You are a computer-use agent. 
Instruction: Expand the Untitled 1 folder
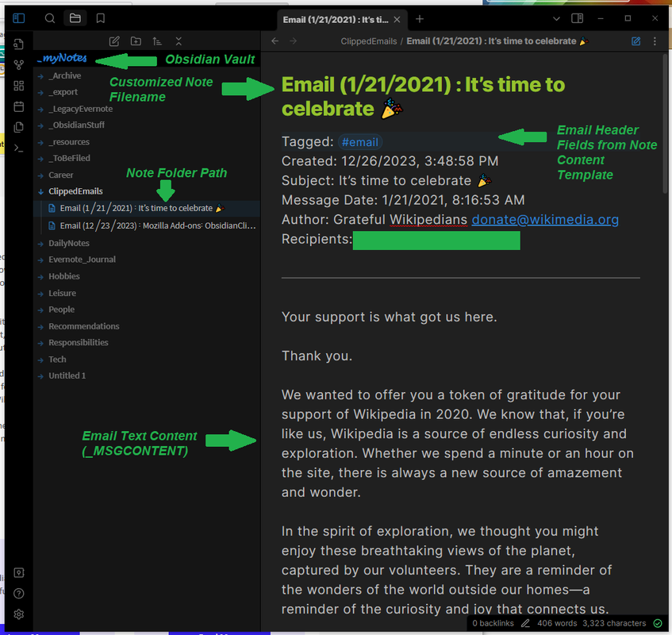[x=67, y=375]
